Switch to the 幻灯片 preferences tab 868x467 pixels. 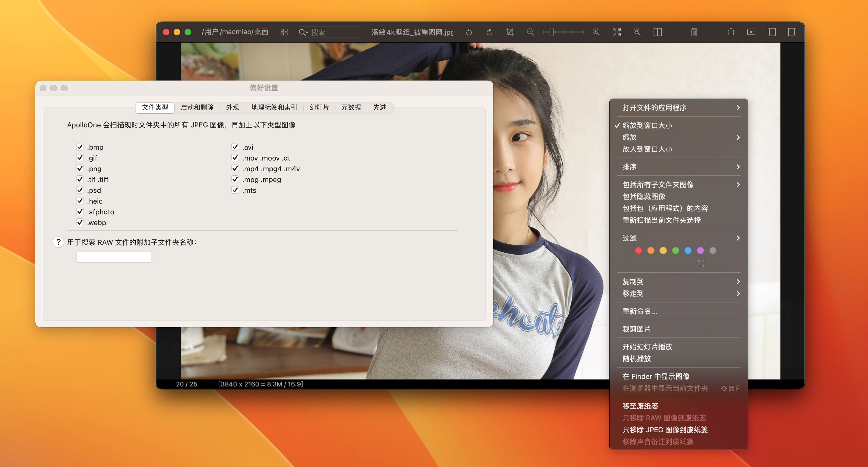pyautogui.click(x=319, y=107)
